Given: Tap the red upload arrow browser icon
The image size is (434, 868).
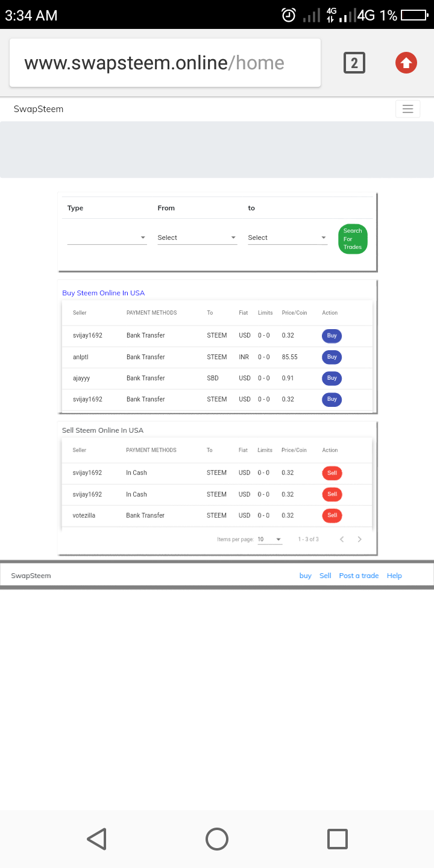Looking at the screenshot, I should (406, 63).
